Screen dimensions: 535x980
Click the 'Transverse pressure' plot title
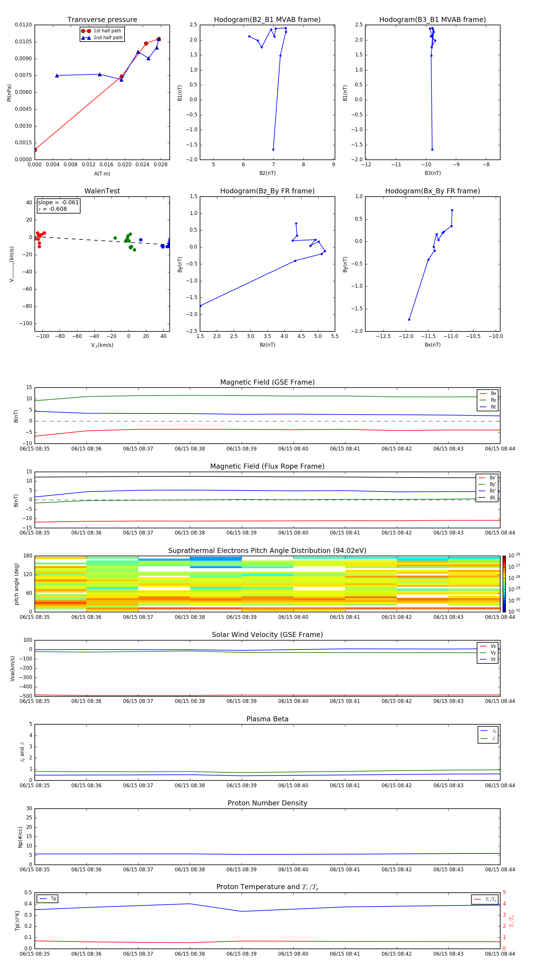[102, 20]
